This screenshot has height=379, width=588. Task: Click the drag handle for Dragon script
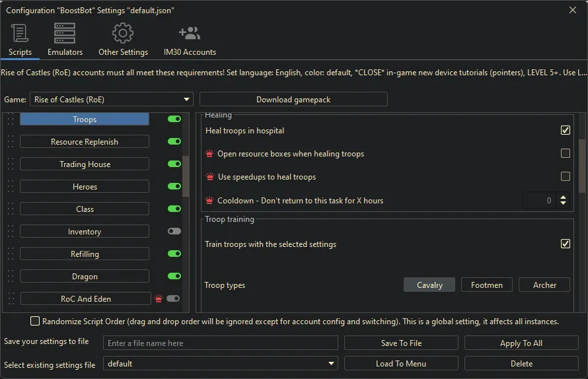coord(11,277)
